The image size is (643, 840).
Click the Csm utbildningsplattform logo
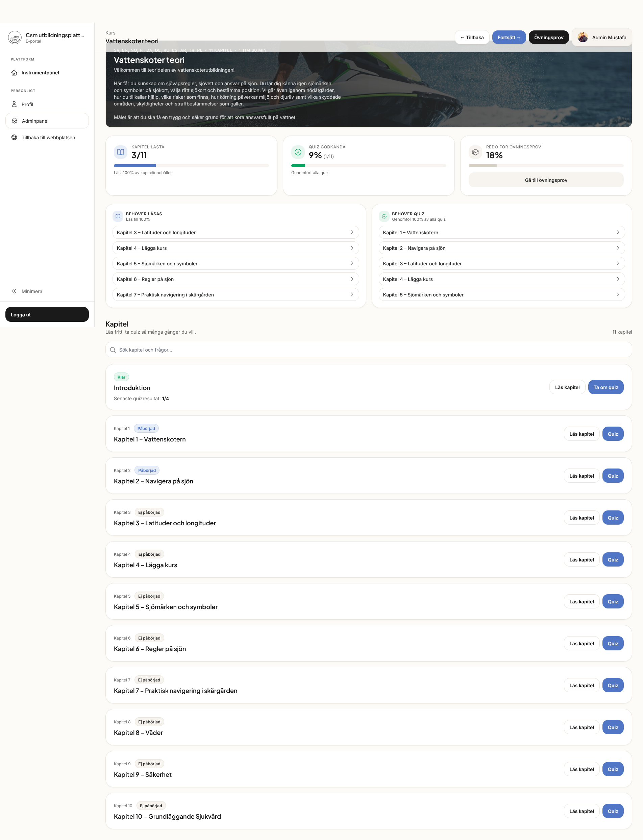pyautogui.click(x=15, y=37)
